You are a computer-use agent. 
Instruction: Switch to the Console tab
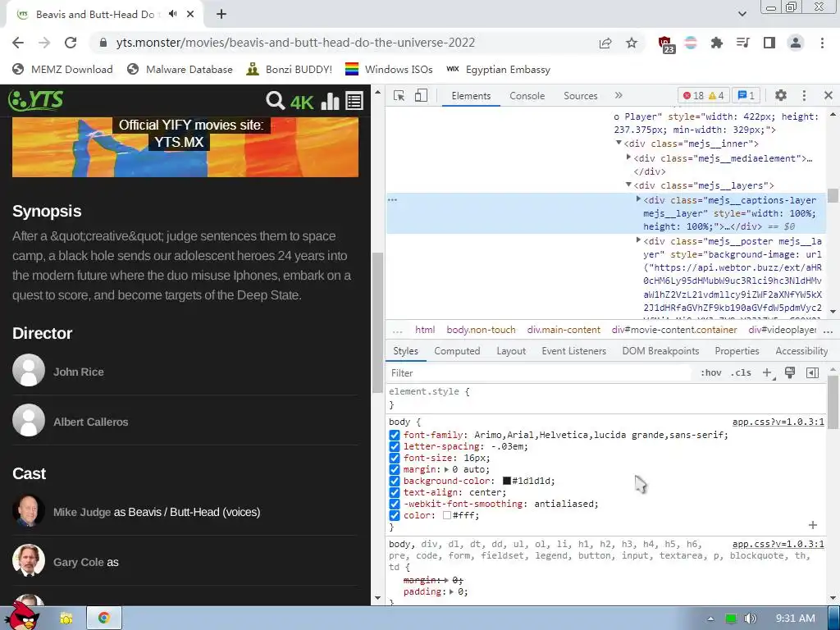click(x=527, y=96)
